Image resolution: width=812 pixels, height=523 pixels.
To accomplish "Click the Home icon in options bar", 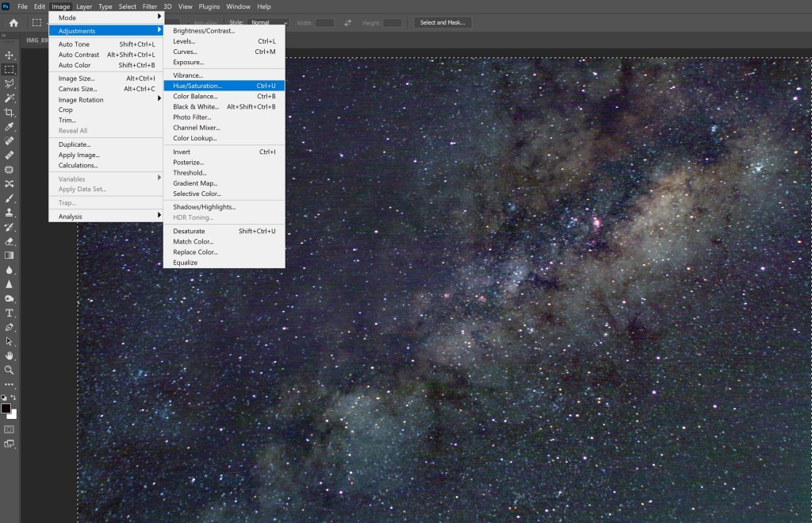I will 13,23.
